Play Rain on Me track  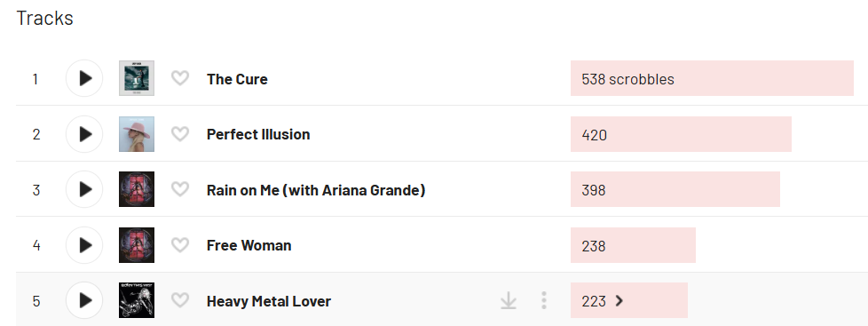point(84,189)
